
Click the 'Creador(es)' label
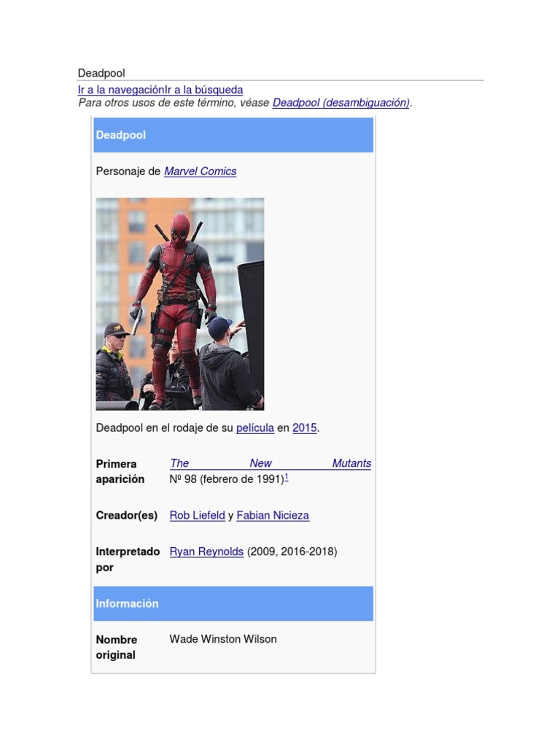click(x=127, y=515)
